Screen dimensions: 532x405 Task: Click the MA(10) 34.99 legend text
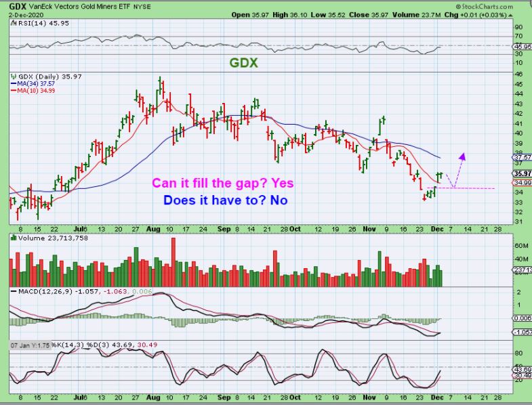[x=36, y=91]
